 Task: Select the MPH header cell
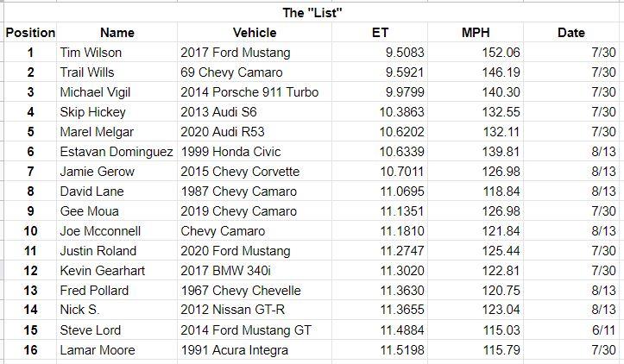coord(476,32)
